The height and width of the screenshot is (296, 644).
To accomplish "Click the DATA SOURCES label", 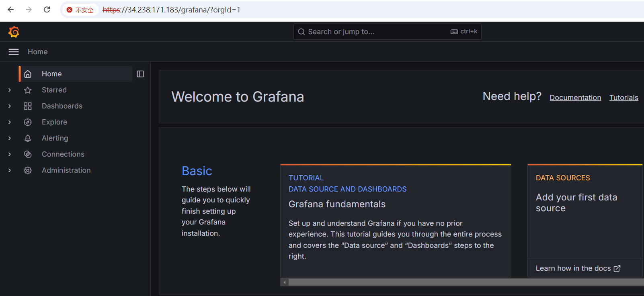I will pyautogui.click(x=563, y=178).
